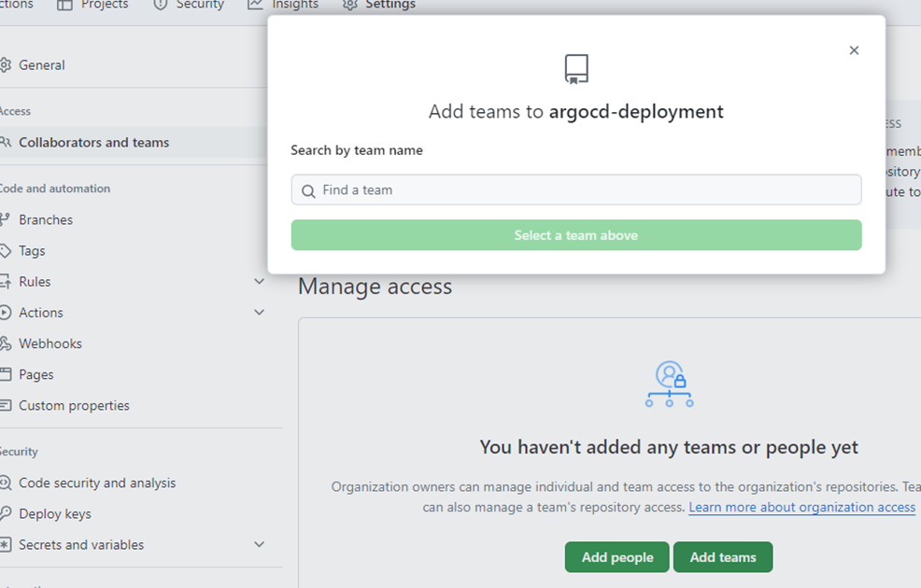The height and width of the screenshot is (588, 921).
Task: Click the General settings gear icon
Action: coord(6,65)
